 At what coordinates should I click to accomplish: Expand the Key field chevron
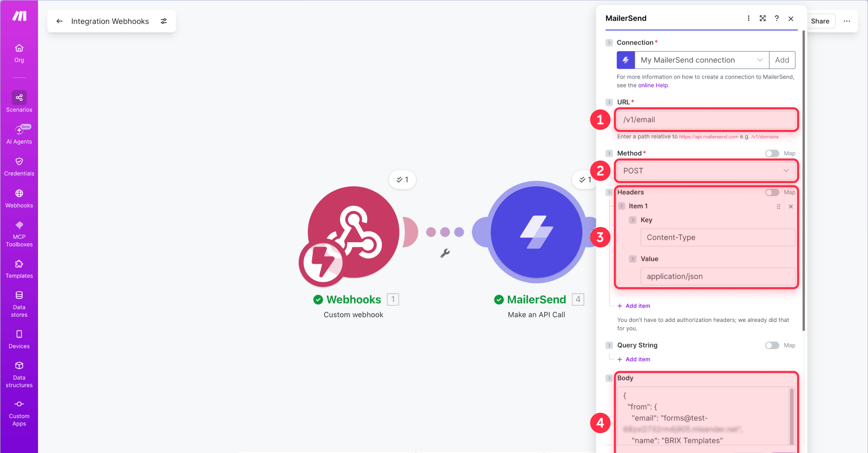633,220
